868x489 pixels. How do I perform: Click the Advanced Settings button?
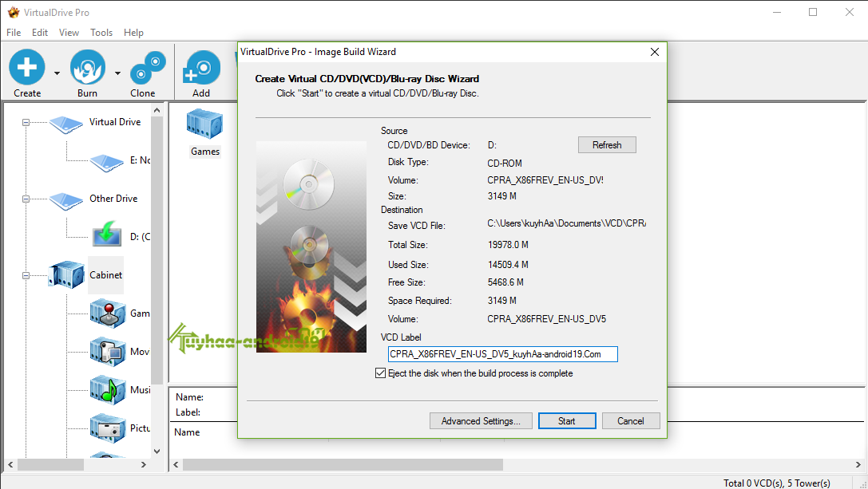[481, 421]
